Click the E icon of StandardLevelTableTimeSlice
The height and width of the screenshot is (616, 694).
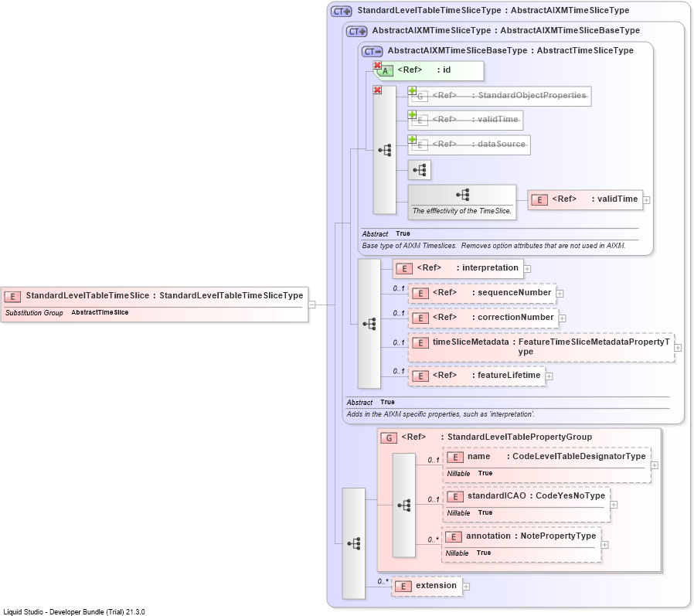12,297
